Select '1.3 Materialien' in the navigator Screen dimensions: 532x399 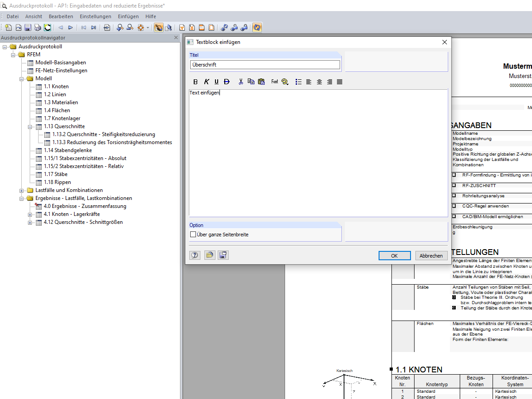tap(61, 102)
